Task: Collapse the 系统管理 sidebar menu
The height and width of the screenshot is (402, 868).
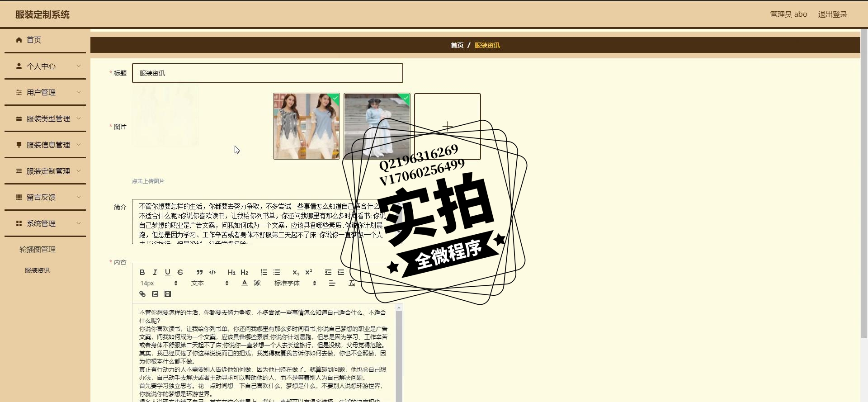Action: 45,223
